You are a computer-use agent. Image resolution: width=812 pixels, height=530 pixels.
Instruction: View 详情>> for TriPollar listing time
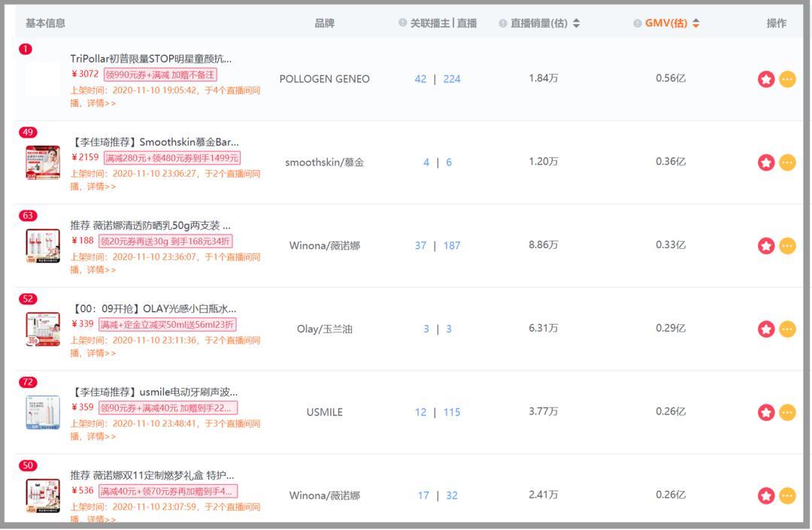(x=101, y=104)
